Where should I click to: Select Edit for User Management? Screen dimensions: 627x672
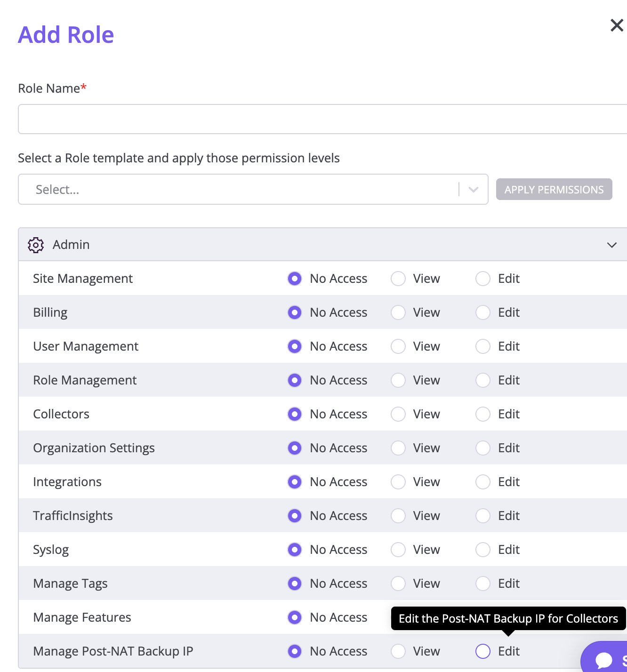pos(483,346)
